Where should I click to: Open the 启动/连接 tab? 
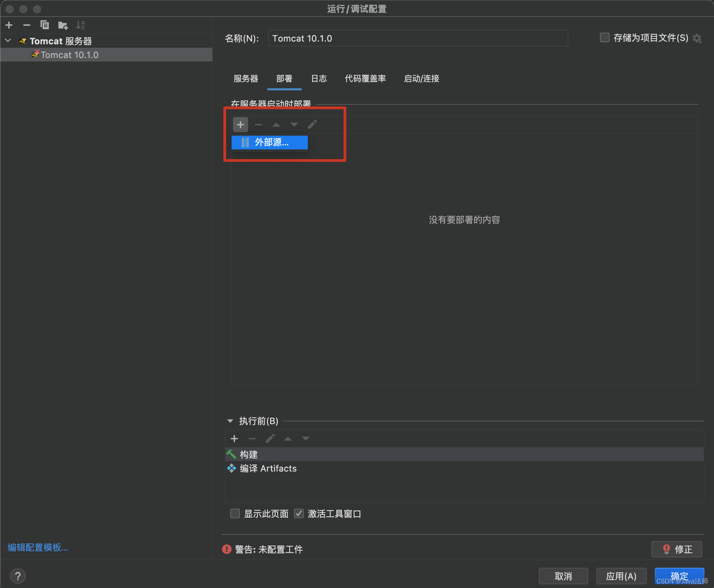click(x=421, y=79)
